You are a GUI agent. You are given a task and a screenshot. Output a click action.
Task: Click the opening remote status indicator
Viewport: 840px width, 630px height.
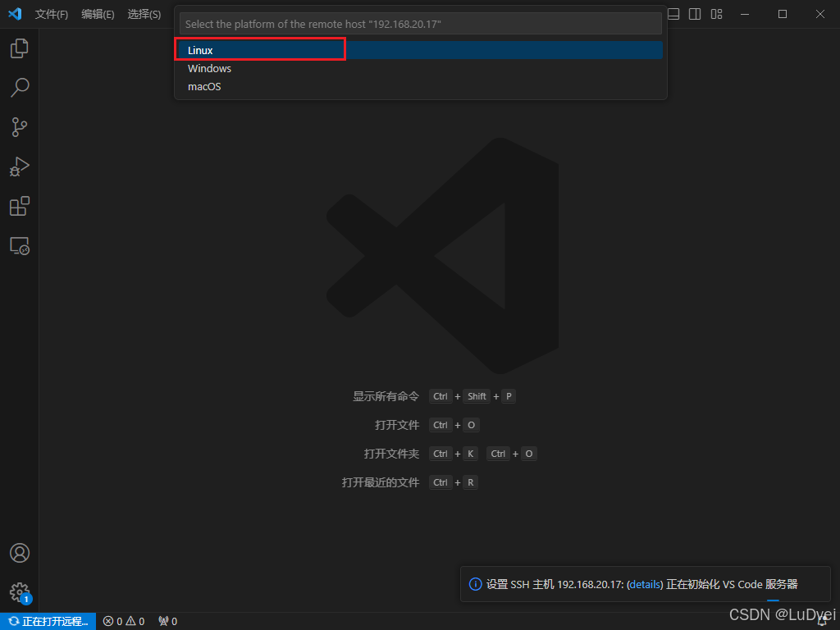coord(48,622)
